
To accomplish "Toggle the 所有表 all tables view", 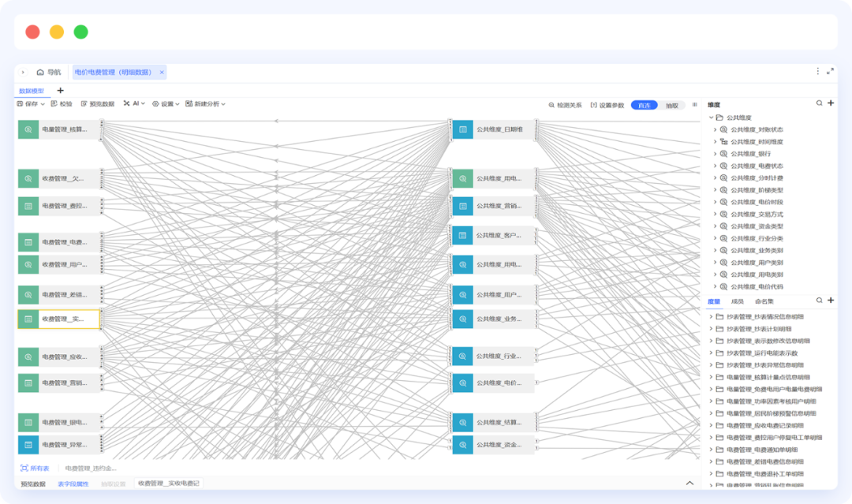I will point(35,468).
